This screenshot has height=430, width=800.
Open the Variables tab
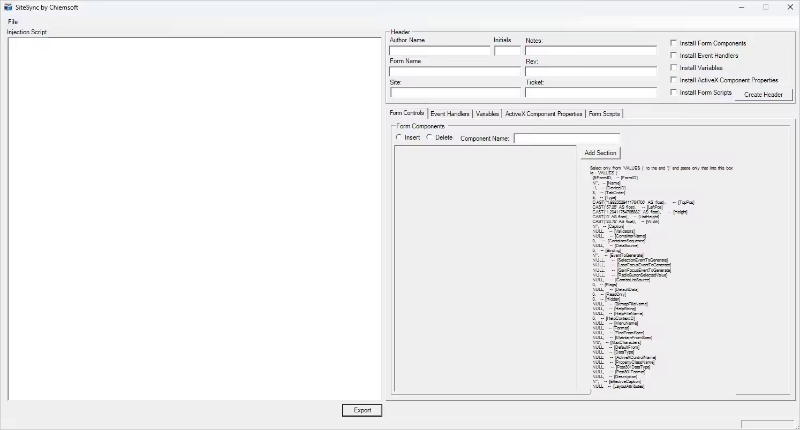click(x=487, y=114)
